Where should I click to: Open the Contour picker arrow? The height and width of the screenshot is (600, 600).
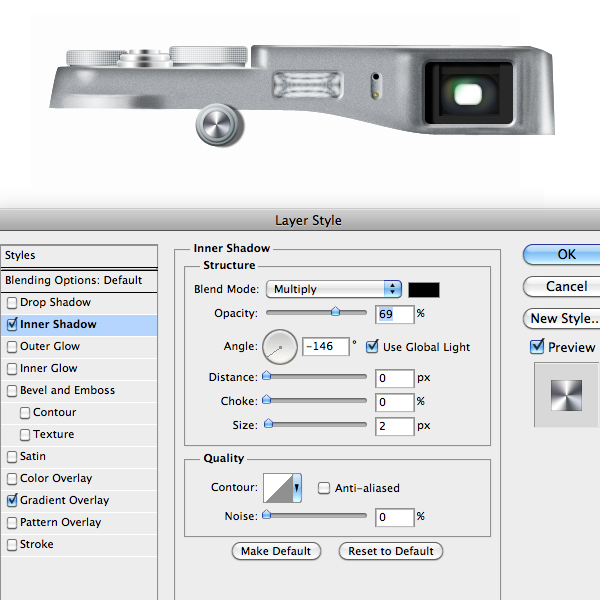pyautogui.click(x=297, y=488)
